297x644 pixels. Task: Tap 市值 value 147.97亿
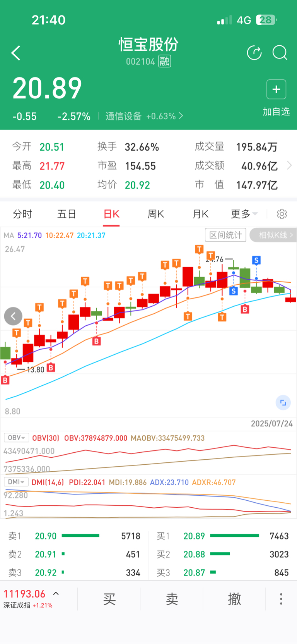pos(257,185)
